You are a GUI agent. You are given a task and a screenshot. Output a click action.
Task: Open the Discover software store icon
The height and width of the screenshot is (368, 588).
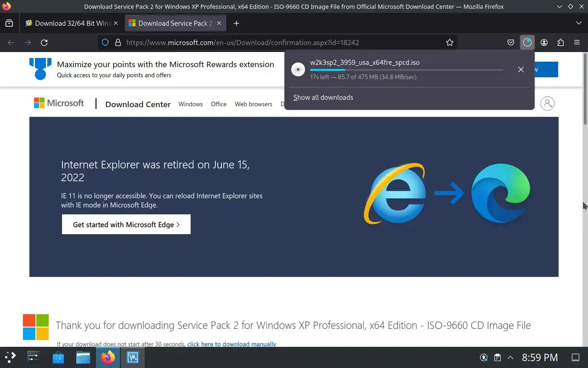tap(58, 357)
